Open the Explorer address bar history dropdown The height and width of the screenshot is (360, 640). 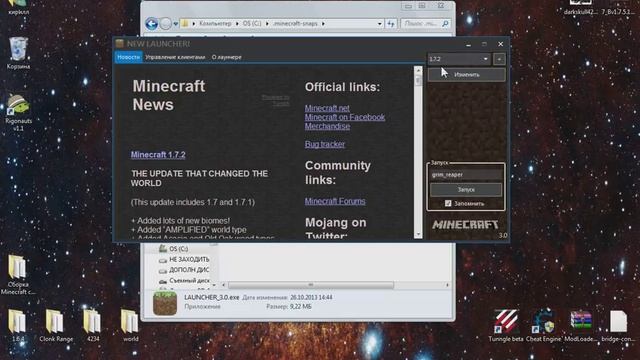pos(380,24)
